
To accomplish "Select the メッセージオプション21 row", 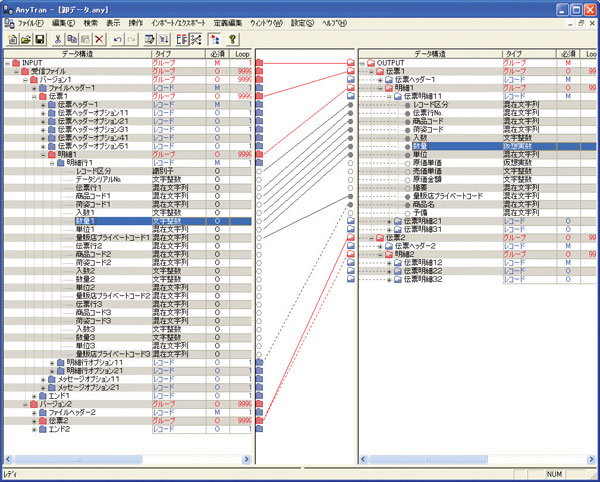I will [x=127, y=388].
